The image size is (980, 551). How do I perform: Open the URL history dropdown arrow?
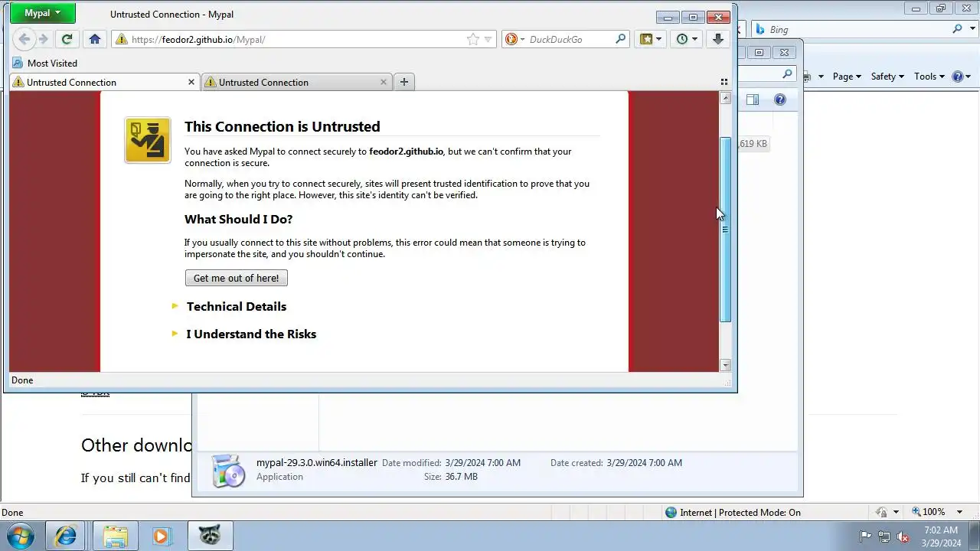tap(488, 39)
